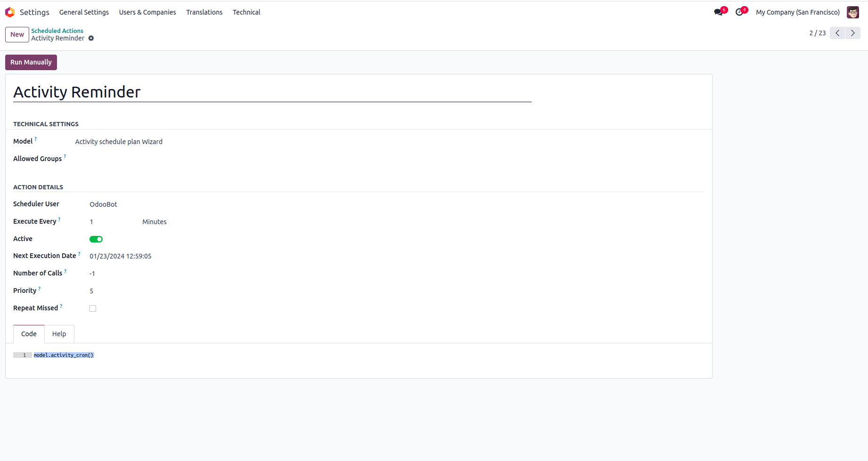Click the 2 / 23 pager counter
868x461 pixels.
click(817, 33)
